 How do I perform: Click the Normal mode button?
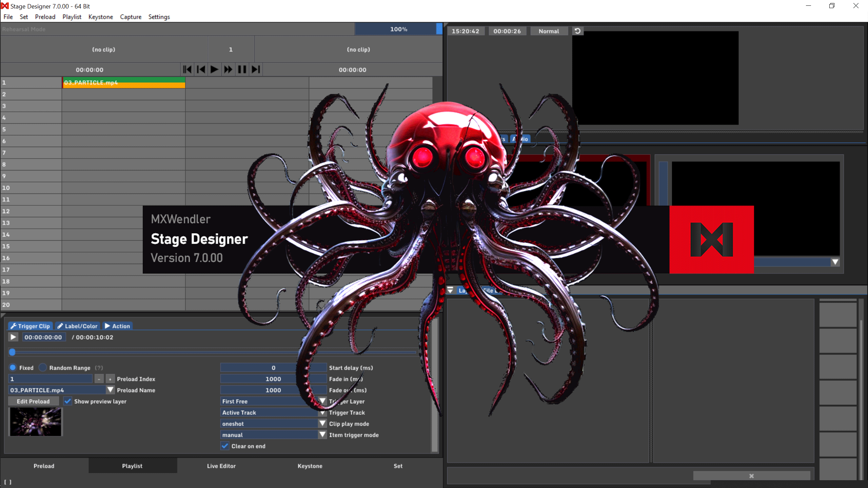(549, 31)
